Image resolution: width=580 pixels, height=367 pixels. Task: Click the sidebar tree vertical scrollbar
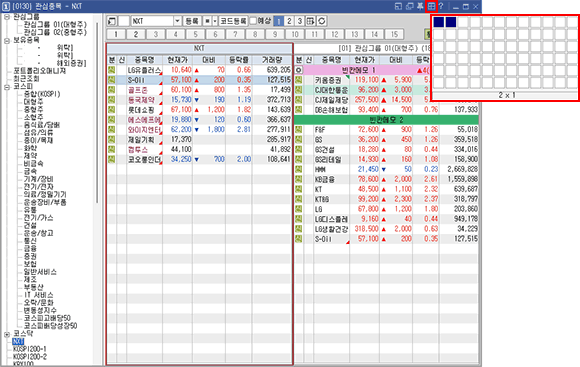click(x=97, y=113)
